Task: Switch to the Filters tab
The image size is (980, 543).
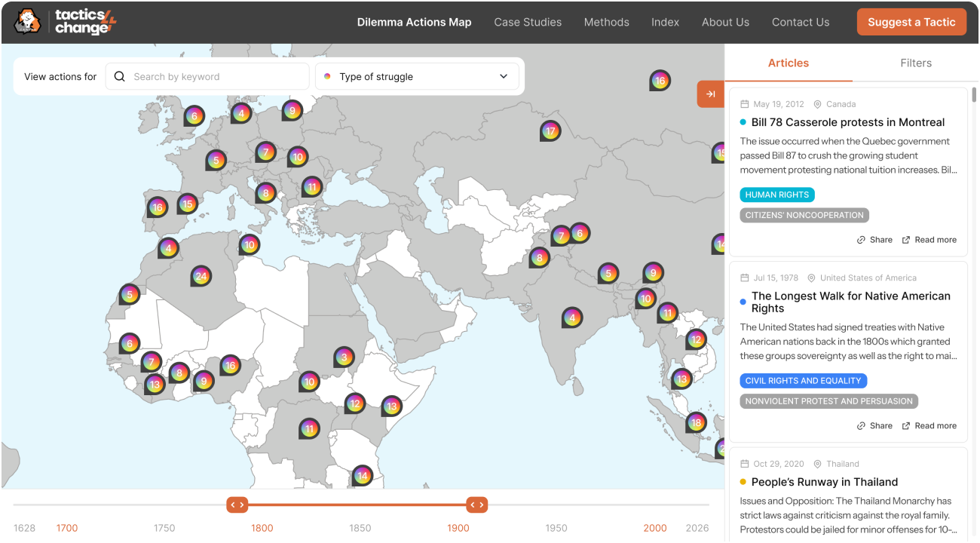Action: click(915, 63)
